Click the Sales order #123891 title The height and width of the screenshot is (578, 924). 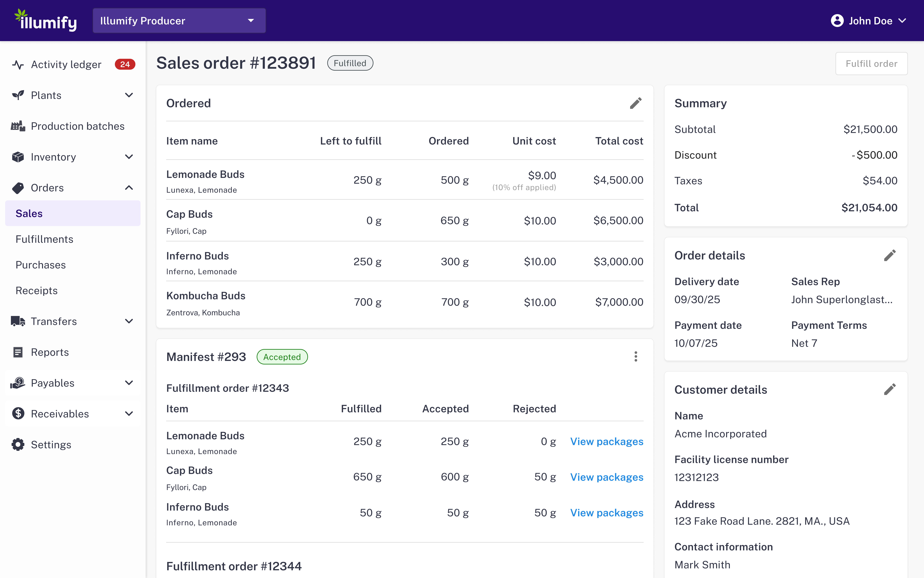point(236,63)
